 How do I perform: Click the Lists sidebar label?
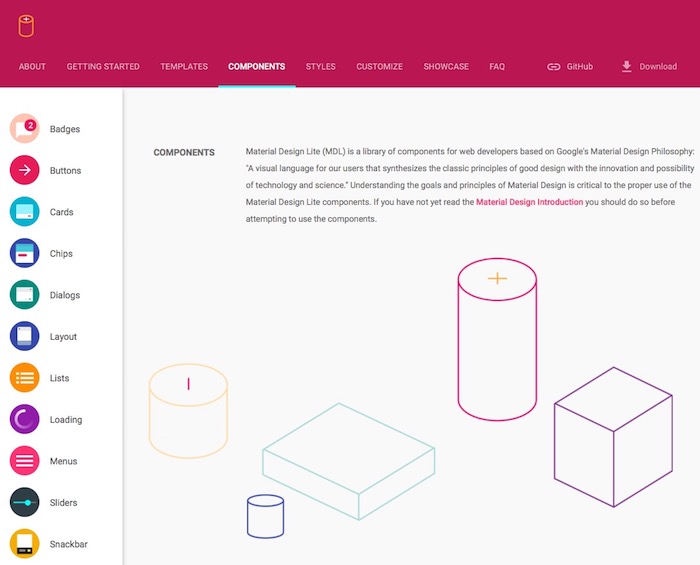59,378
